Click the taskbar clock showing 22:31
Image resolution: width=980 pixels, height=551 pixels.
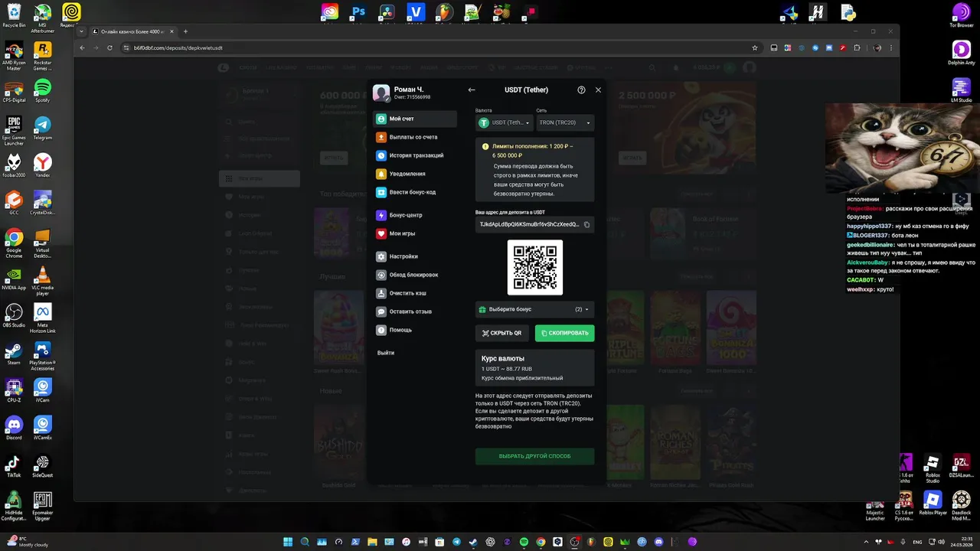[960, 541]
